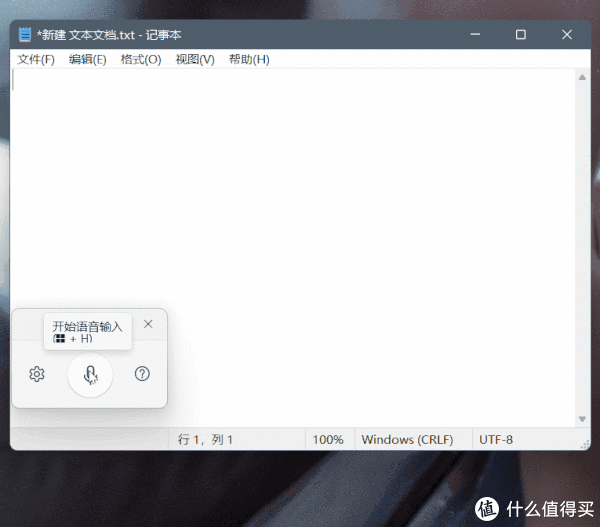Close the voice typing panel
Image resolution: width=600 pixels, height=527 pixels.
(x=148, y=324)
